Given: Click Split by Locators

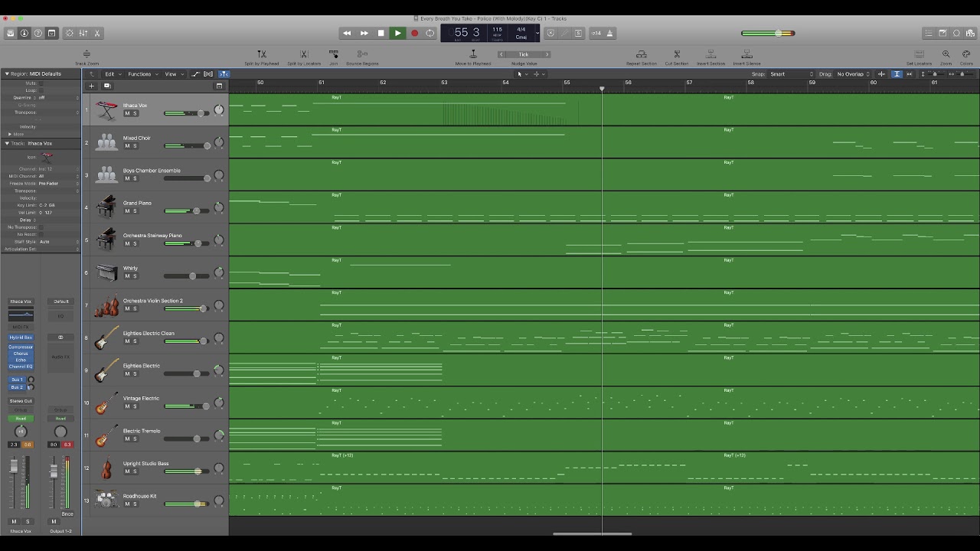Looking at the screenshot, I should [x=304, y=57].
